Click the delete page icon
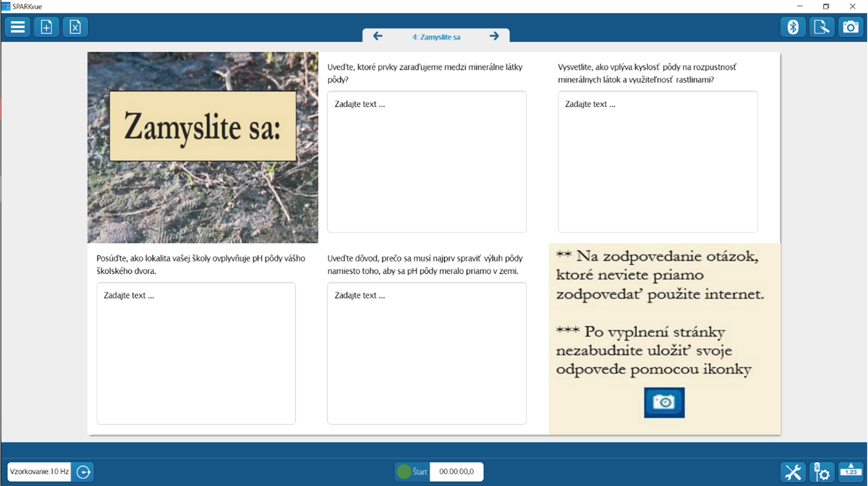The image size is (868, 486). tap(75, 27)
